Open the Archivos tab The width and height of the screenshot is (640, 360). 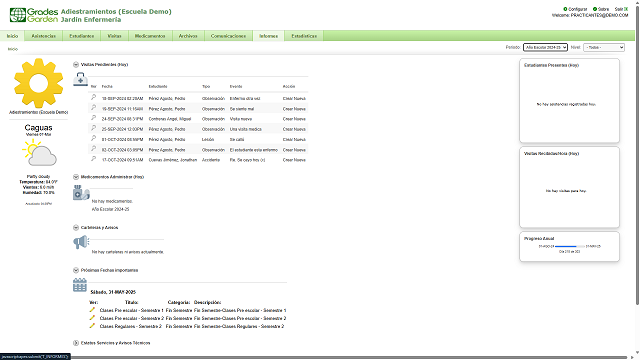point(188,36)
